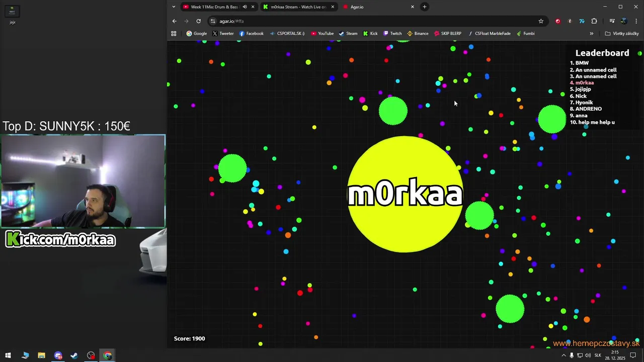Reload the Agar.io page
Viewport: 644px width, 362px height.
[198, 21]
